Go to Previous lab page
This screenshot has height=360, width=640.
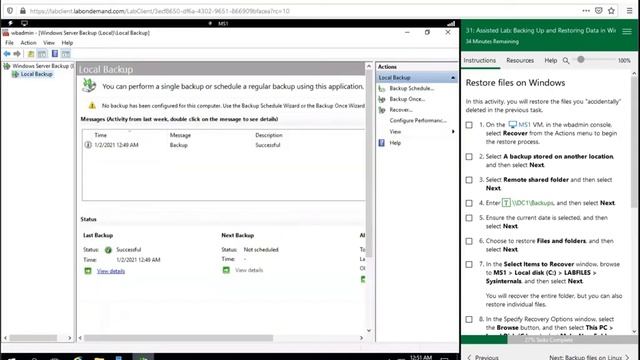(x=483, y=357)
